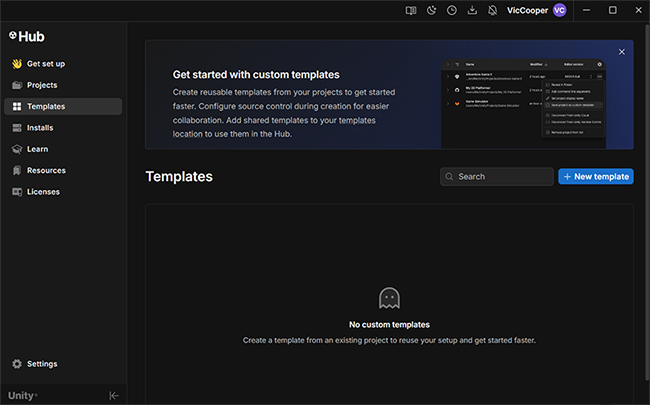Open the Licenses card icon
650x405 pixels.
17,192
